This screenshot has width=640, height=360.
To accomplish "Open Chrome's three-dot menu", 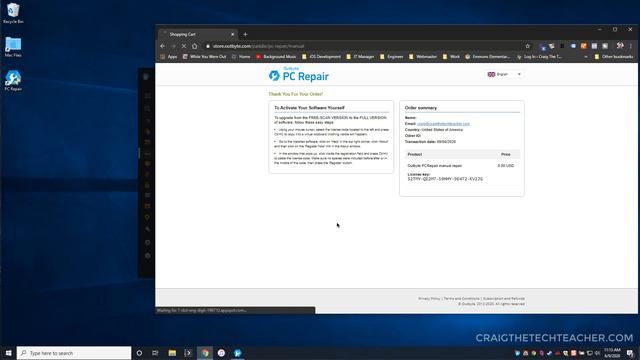I will [x=631, y=46].
